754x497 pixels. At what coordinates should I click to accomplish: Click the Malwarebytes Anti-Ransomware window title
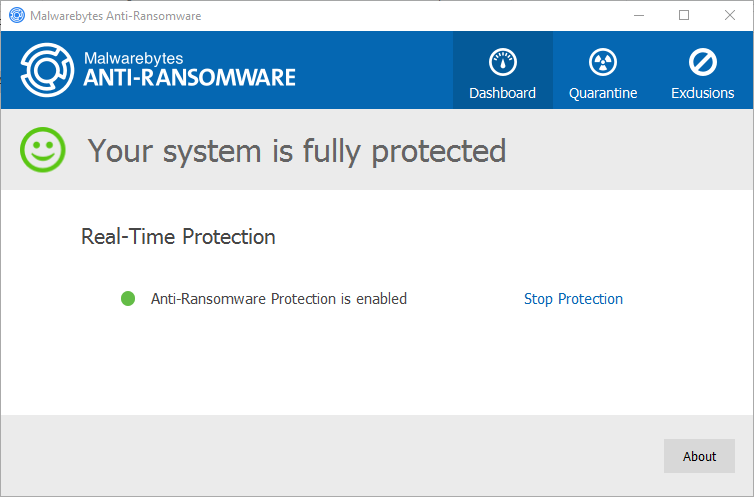(115, 16)
